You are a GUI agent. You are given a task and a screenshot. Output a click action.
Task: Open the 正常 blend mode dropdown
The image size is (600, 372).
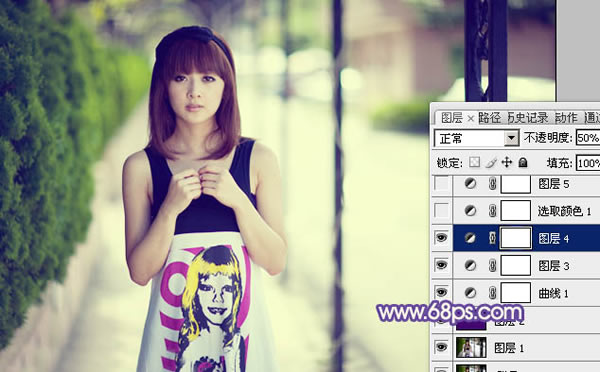pos(476,138)
